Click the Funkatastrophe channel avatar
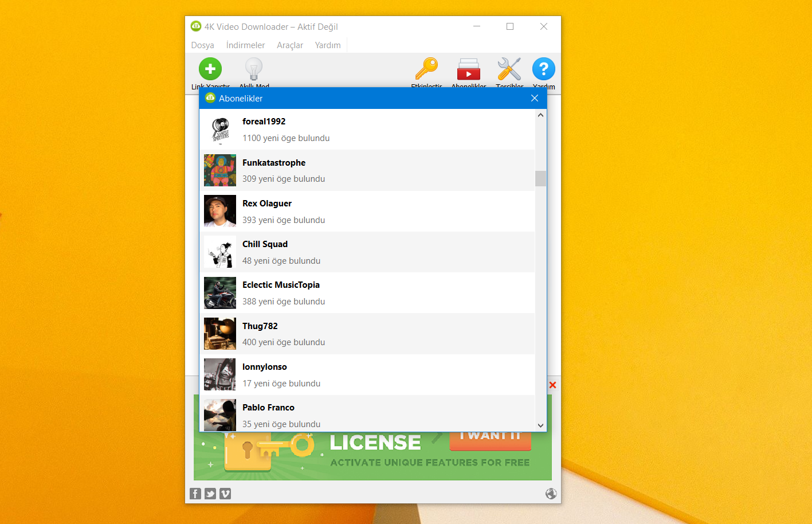The image size is (812, 524). (220, 170)
